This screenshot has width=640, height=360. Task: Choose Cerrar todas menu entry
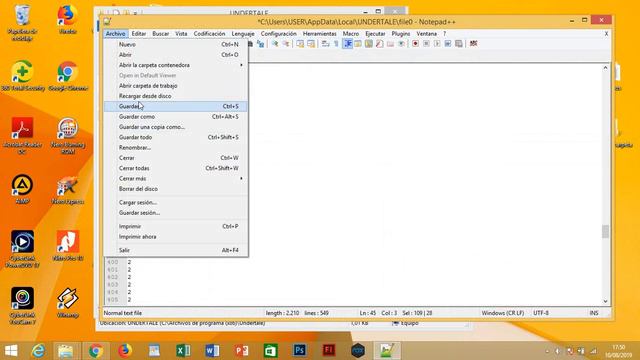(176, 168)
